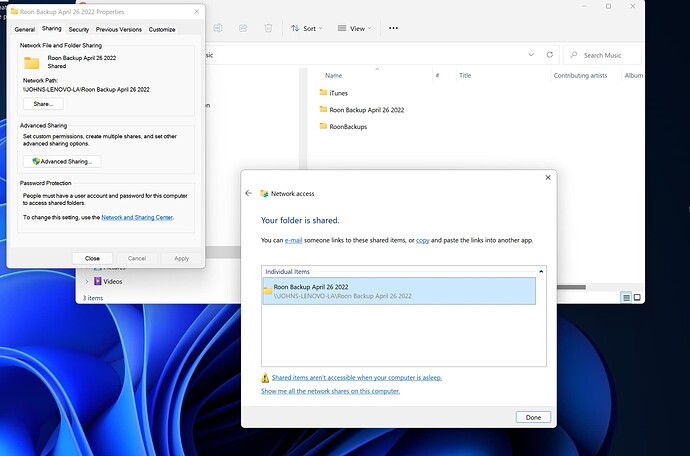Screen dimensions: 690x456
Task: Click the horizontal scrollbar in File Explorer
Action: pyautogui.click(x=571, y=287)
